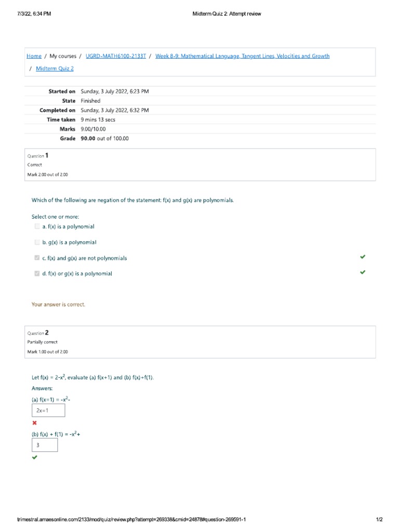Click the Question 2 header box
This screenshot has width=399, height=532.
coord(200,342)
